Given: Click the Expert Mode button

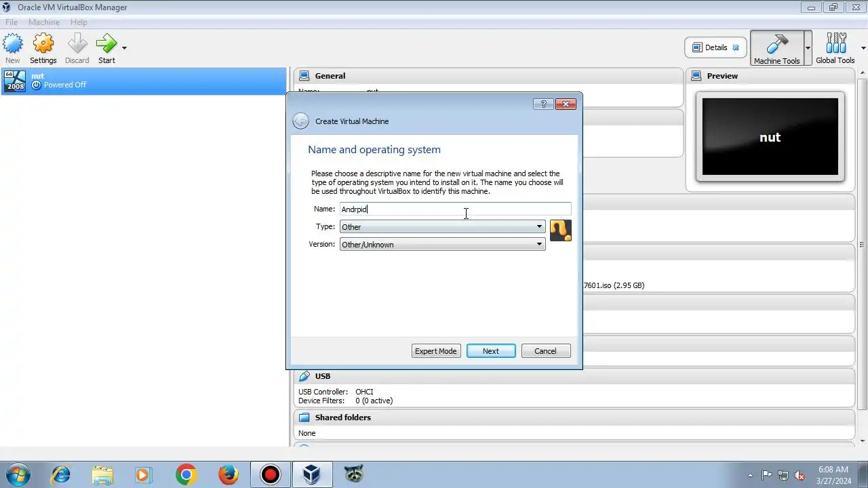Looking at the screenshot, I should (x=436, y=351).
